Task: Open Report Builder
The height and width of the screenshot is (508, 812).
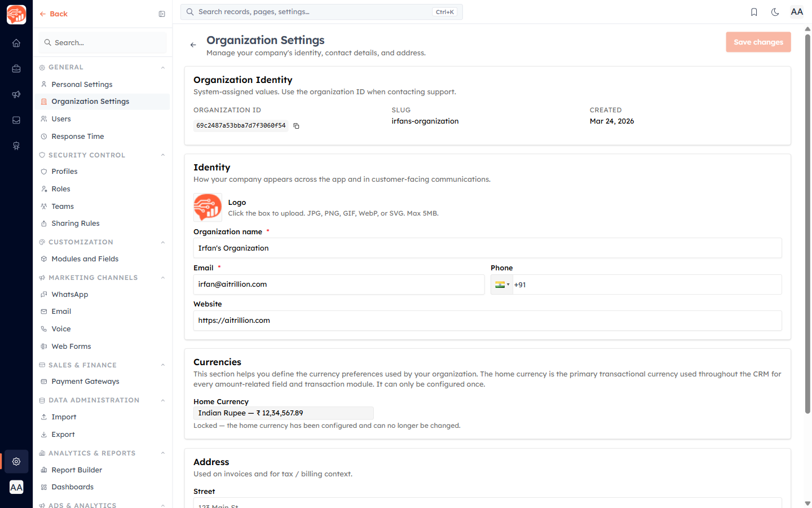Action: click(103, 470)
